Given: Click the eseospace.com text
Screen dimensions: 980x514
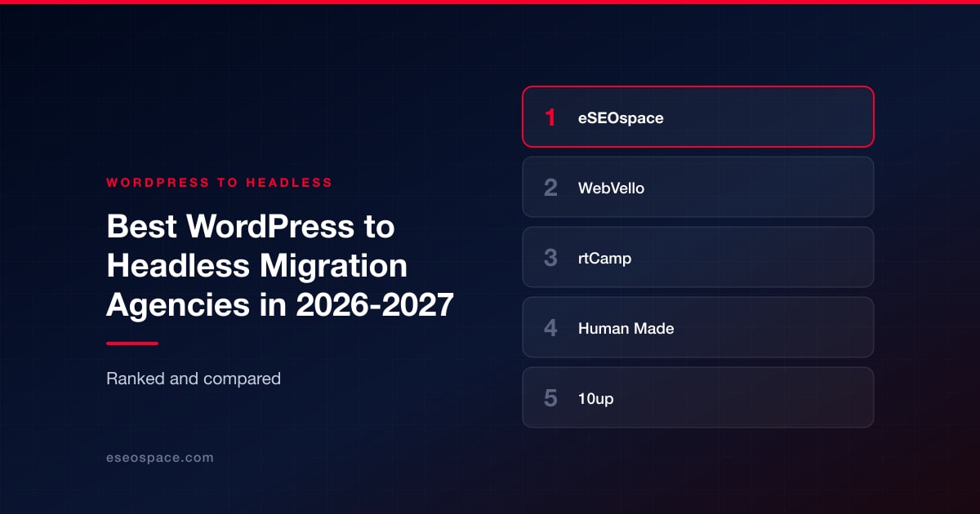Looking at the screenshot, I should pyautogui.click(x=160, y=458).
